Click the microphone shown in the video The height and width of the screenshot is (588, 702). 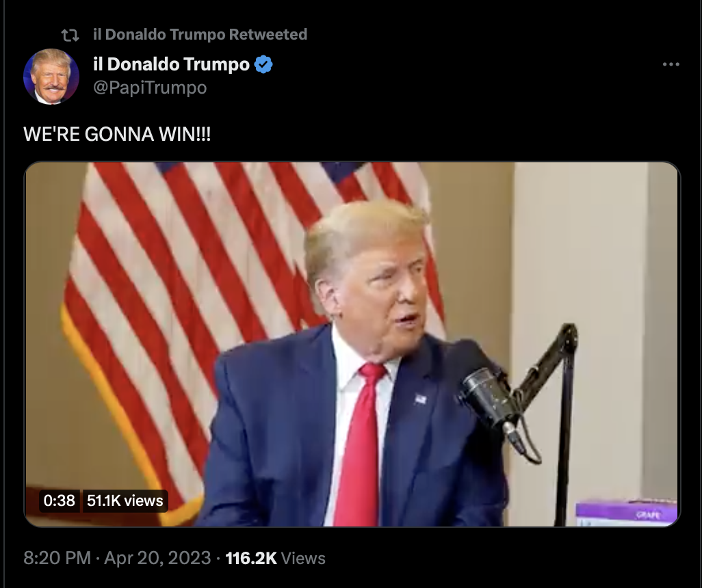[488, 398]
